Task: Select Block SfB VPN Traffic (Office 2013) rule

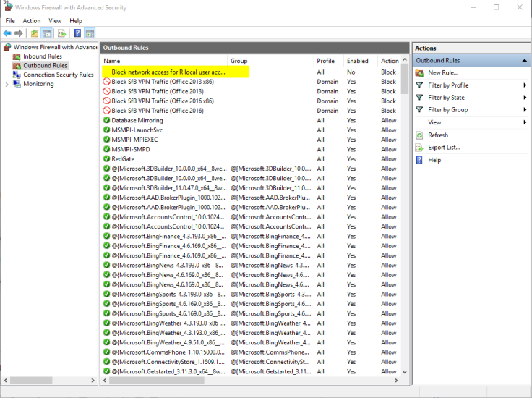Action: point(251,91)
